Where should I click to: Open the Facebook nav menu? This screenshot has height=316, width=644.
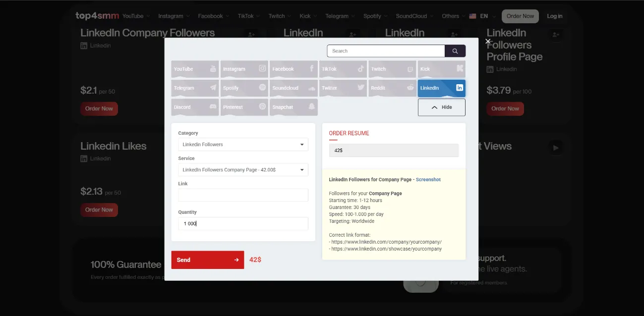[x=214, y=16]
